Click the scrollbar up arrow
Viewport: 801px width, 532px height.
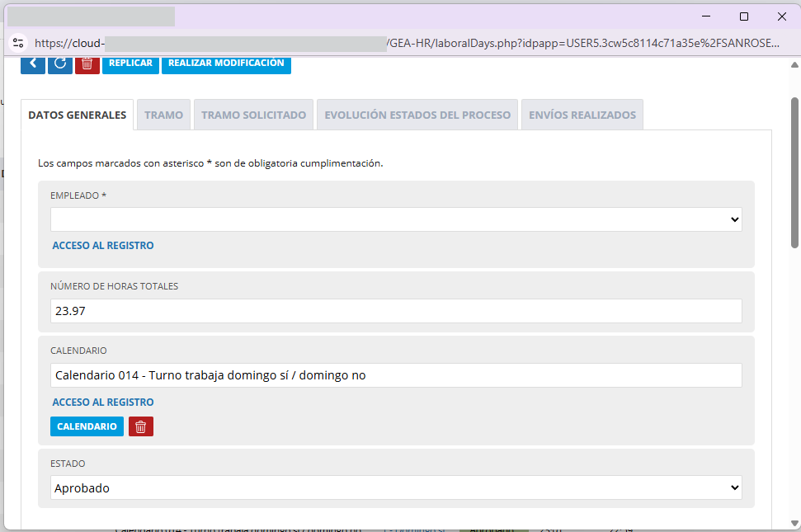(x=794, y=65)
